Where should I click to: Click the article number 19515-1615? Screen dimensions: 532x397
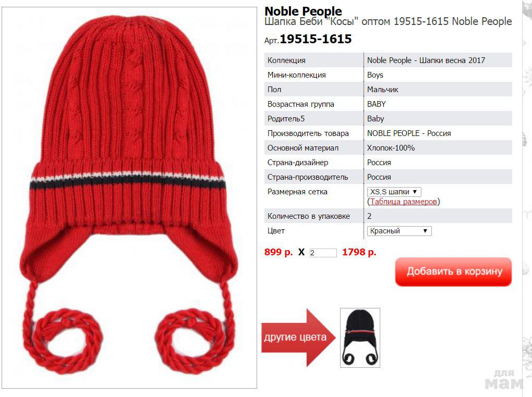316,39
